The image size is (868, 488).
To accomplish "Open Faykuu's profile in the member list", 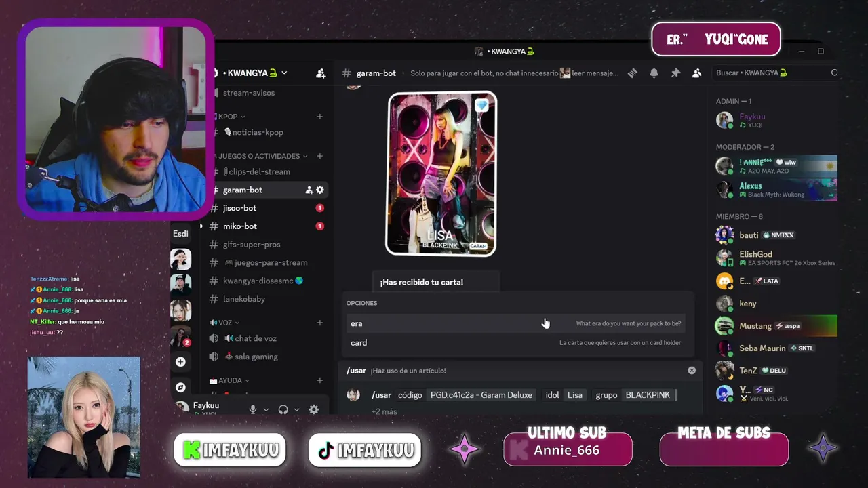I will tap(775, 120).
